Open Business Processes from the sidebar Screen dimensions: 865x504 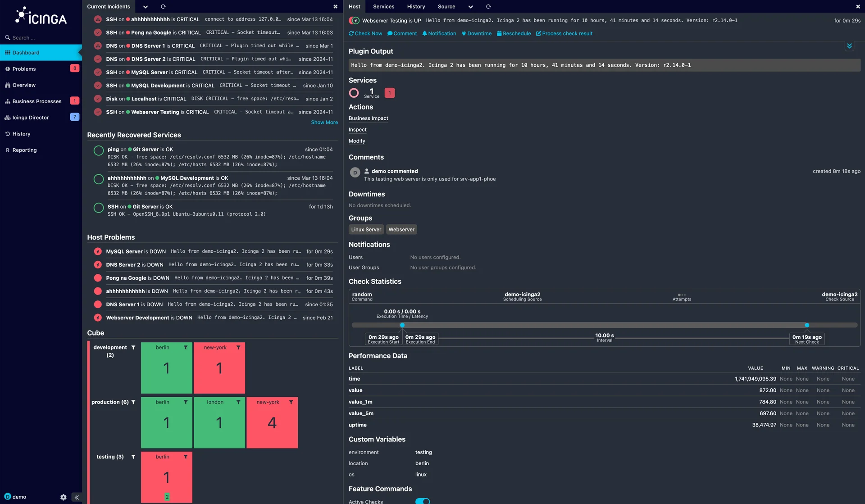[x=36, y=101]
